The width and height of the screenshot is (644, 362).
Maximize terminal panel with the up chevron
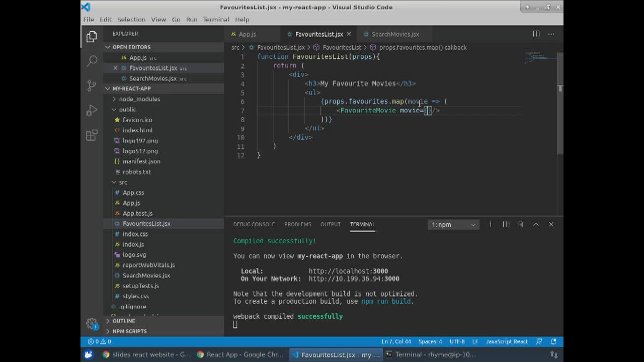(536, 224)
